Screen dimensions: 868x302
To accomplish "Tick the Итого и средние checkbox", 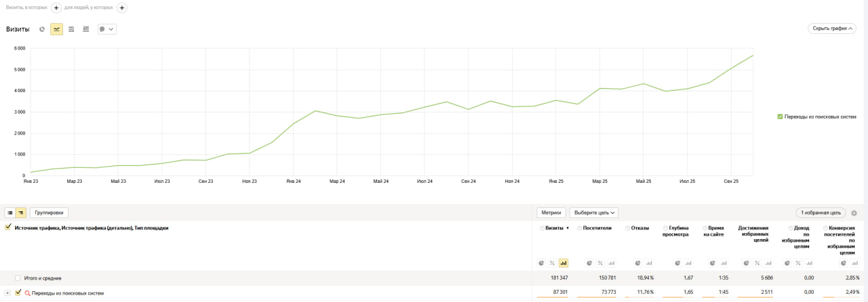I will pyautogui.click(x=18, y=278).
